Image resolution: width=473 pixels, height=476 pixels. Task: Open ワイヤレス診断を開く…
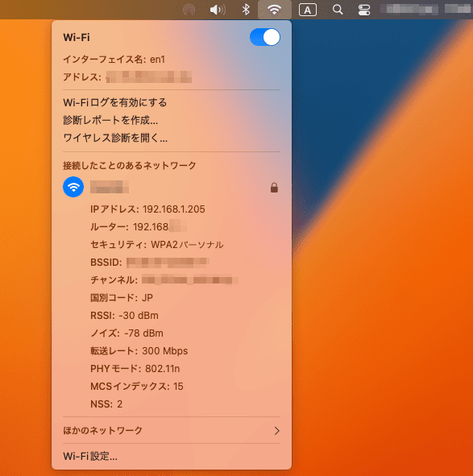click(x=115, y=138)
